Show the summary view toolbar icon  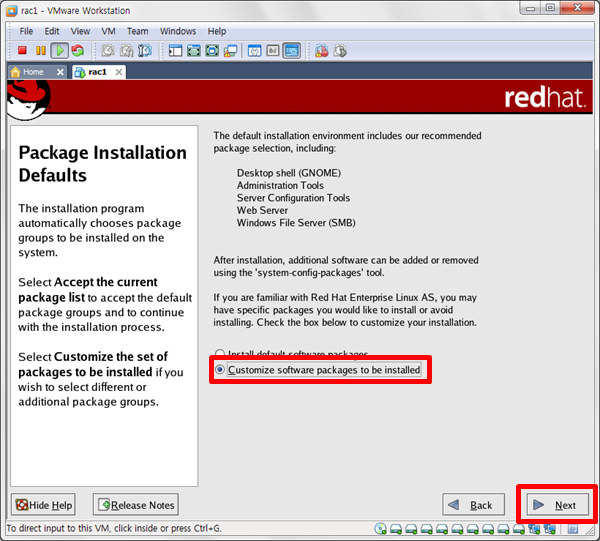(254, 51)
